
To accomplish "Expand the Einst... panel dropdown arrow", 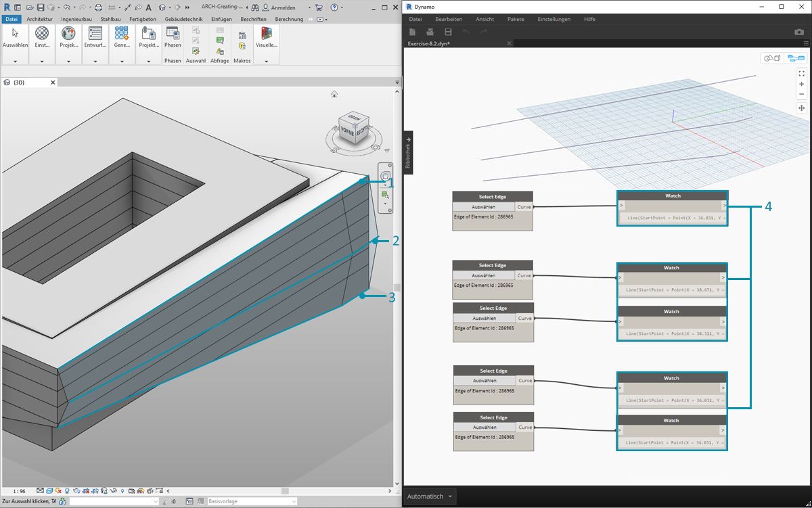I will [42, 61].
